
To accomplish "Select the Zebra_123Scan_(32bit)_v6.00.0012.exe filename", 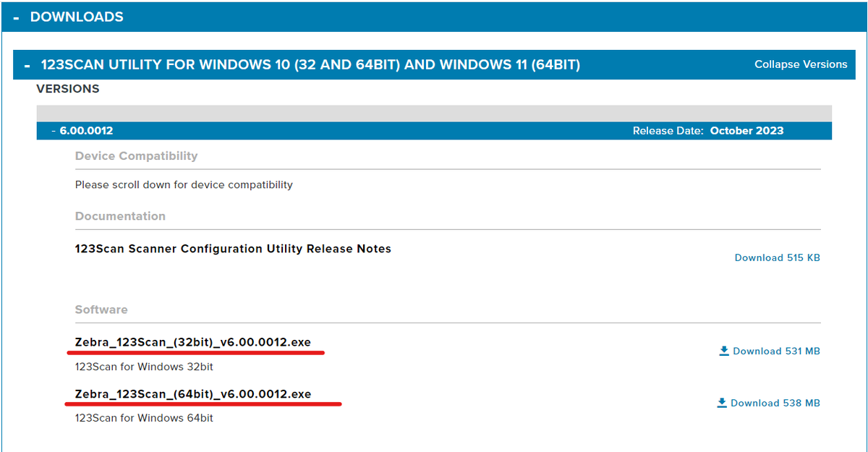I will (193, 342).
